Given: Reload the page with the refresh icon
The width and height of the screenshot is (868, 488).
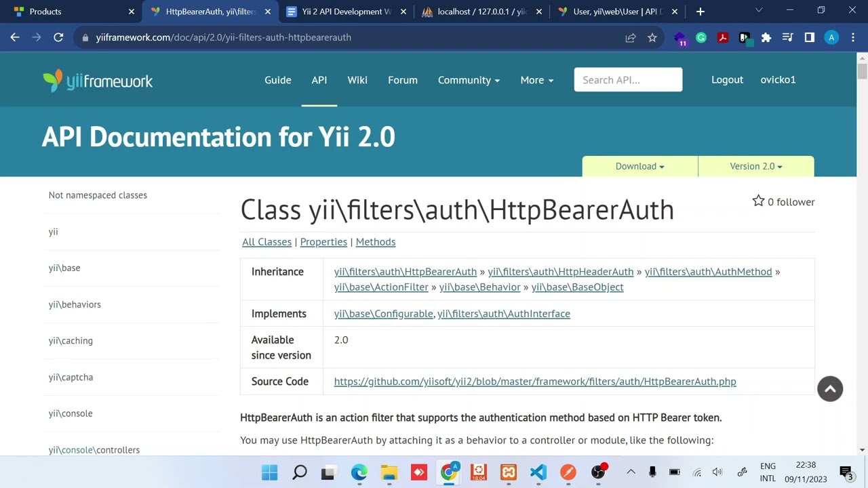Looking at the screenshot, I should pyautogui.click(x=58, y=37).
